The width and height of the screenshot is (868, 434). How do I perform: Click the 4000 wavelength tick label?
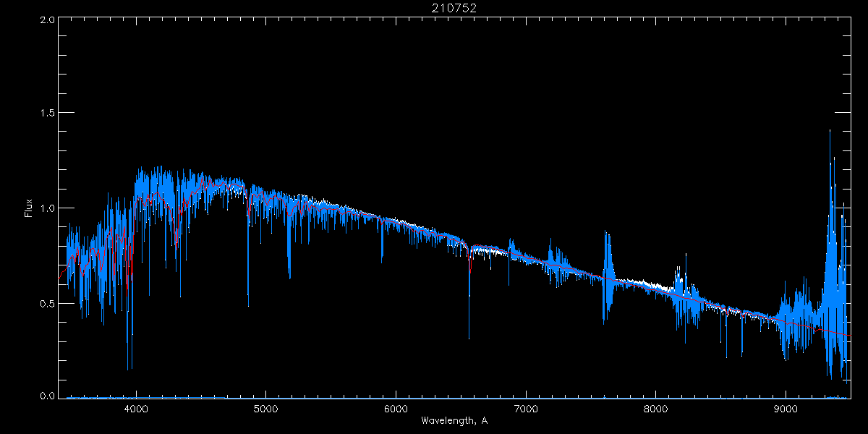[136, 409]
